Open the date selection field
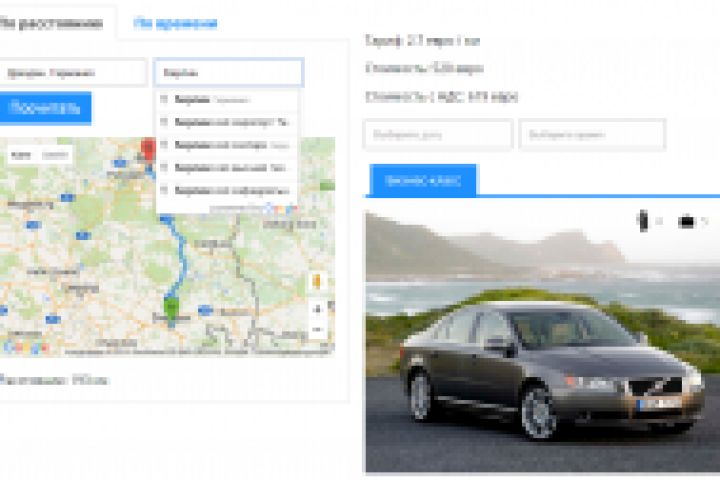 (438, 135)
